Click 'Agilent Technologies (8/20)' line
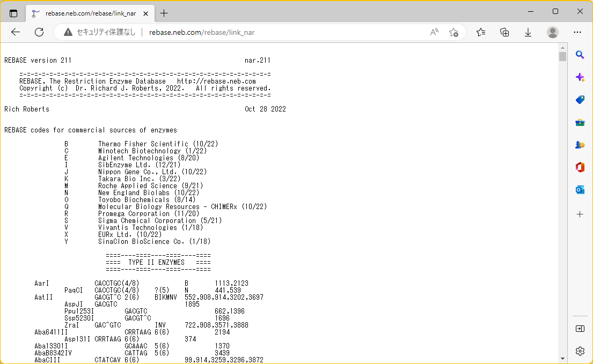Image resolution: width=593 pixels, height=364 pixels. coord(149,158)
